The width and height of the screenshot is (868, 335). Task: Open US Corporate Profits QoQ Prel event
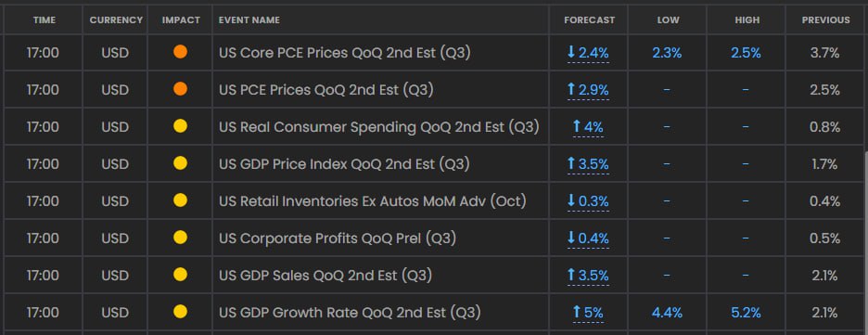point(338,238)
